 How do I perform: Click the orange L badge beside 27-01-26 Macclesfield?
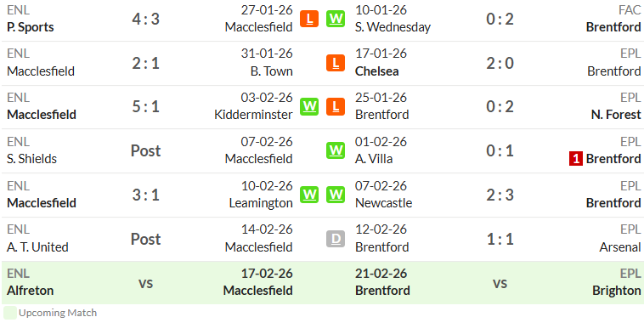click(x=309, y=19)
